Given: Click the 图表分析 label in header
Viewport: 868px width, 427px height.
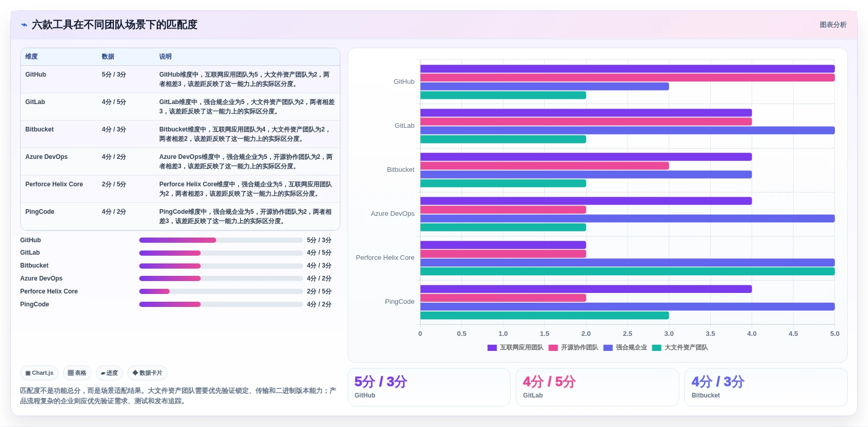Looking at the screenshot, I should (x=833, y=25).
